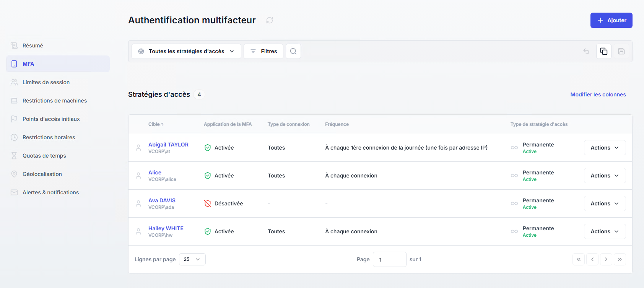This screenshot has width=644, height=288.
Task: Click the infinity icon in Ava DAVIS row
Action: click(x=514, y=203)
